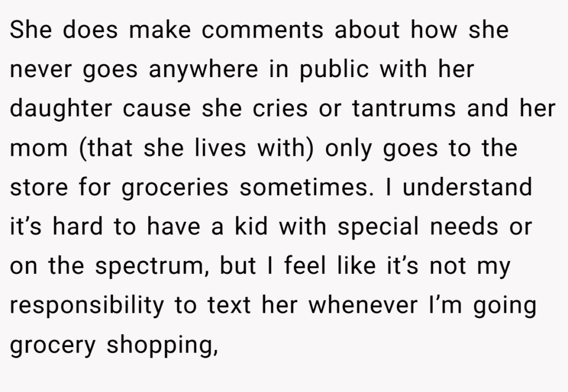The width and height of the screenshot is (568, 392).
Task: Click the word "special" in the paragraph
Action: pos(378,227)
